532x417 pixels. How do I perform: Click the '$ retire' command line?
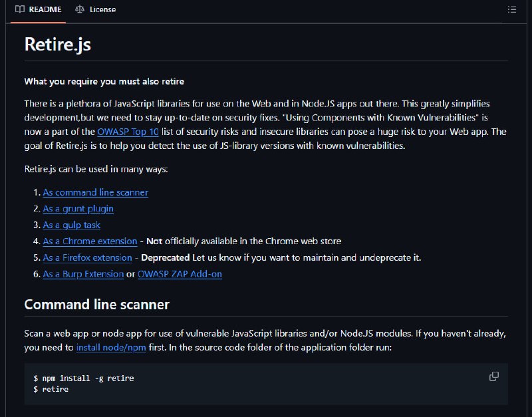click(x=51, y=389)
